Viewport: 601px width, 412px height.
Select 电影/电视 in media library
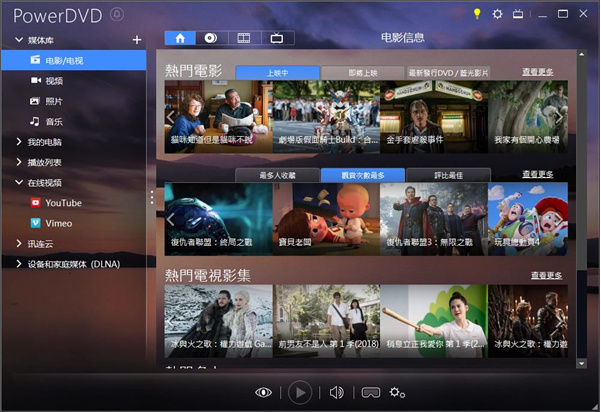click(x=74, y=61)
